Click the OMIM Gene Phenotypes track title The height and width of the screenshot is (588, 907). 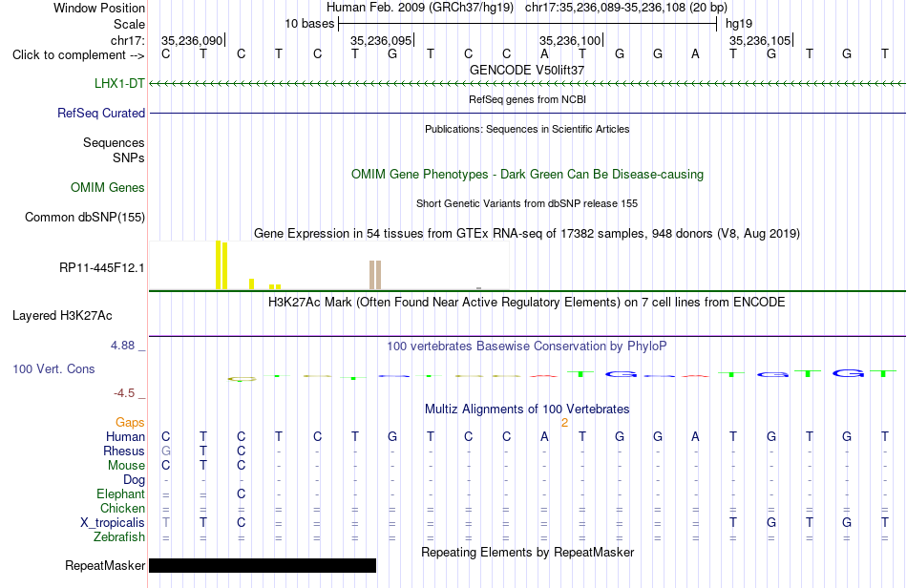click(528, 174)
